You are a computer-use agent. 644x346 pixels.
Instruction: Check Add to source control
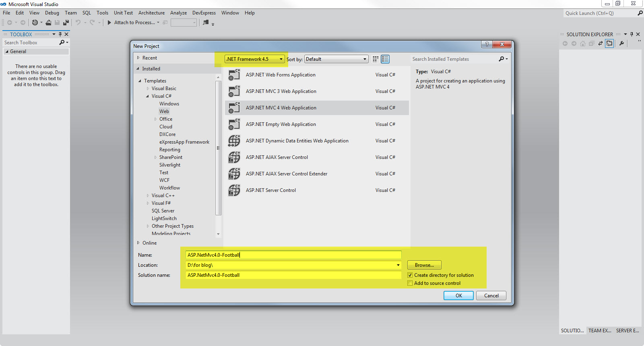pyautogui.click(x=410, y=283)
